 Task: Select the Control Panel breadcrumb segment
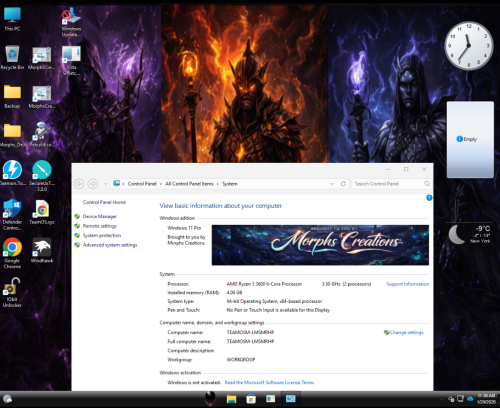point(142,184)
